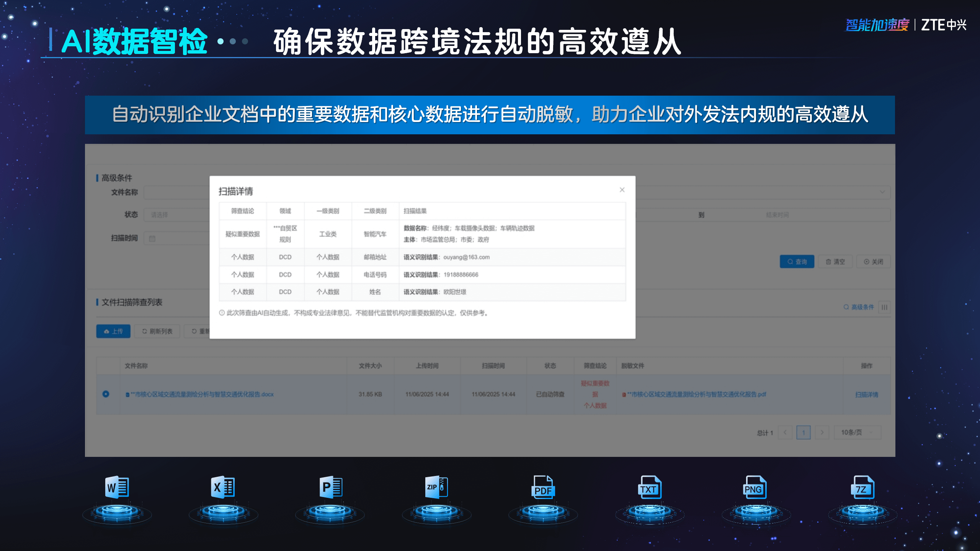Open 扫描详情 for the scanned report
Image resolution: width=980 pixels, height=551 pixels.
click(866, 395)
